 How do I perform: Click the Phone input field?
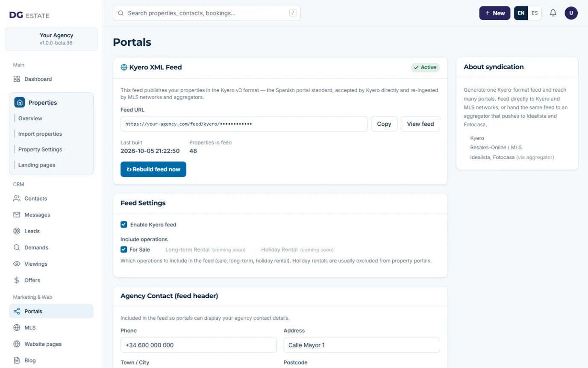199,345
